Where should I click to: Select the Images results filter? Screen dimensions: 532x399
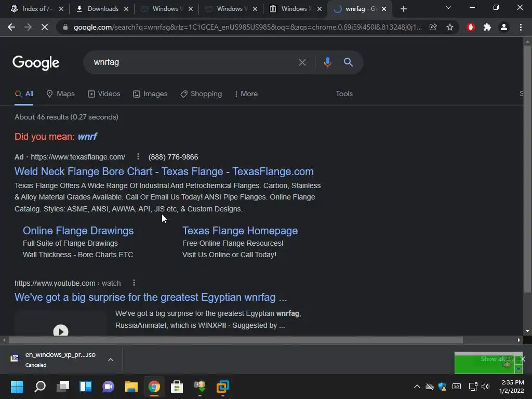click(x=150, y=94)
